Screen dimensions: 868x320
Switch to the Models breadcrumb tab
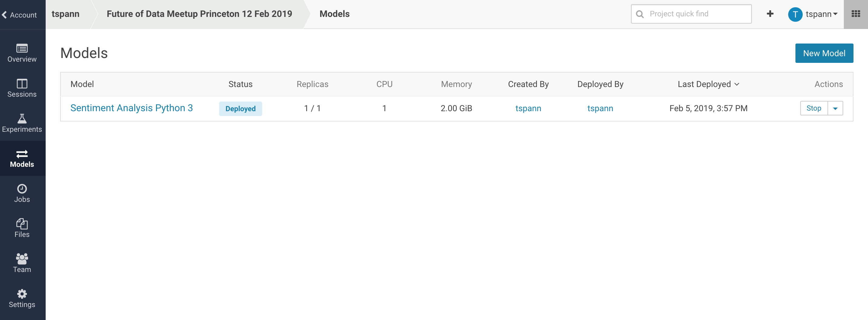(x=334, y=14)
